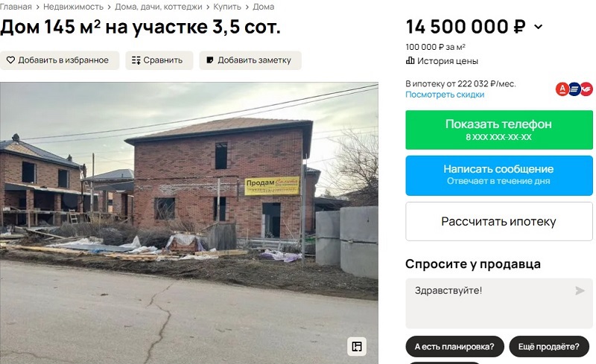The height and width of the screenshot is (364, 596).
Task: Open the Купить breadcrumb
Action: coord(227,7)
